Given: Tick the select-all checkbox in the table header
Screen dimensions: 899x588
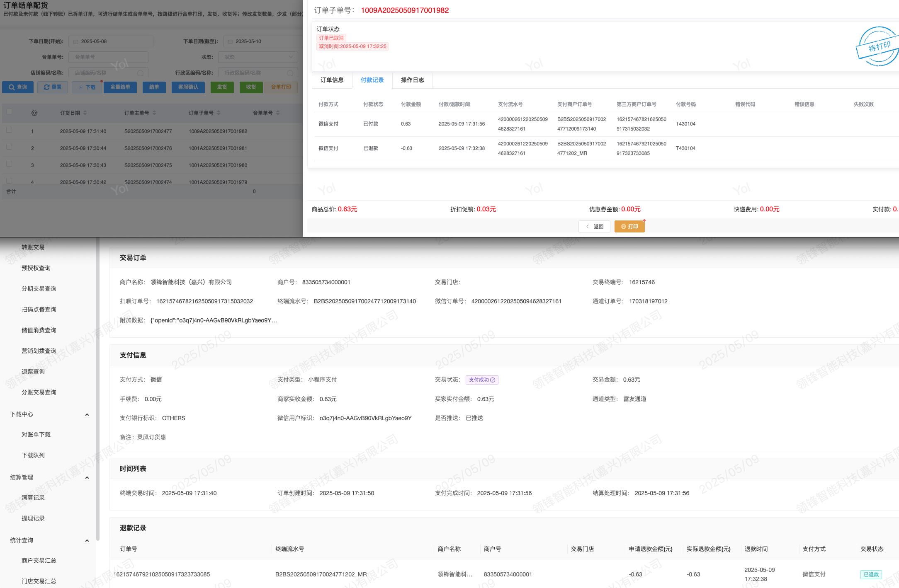Looking at the screenshot, I should pos(9,111).
